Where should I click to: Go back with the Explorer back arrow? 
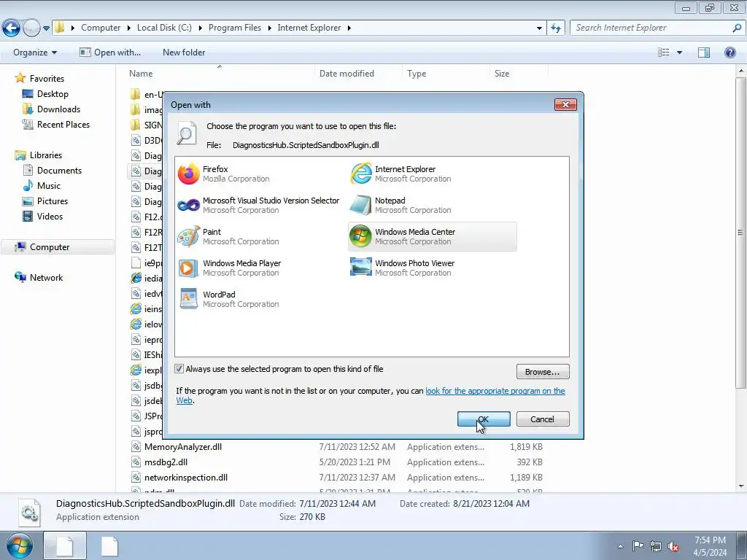point(12,28)
